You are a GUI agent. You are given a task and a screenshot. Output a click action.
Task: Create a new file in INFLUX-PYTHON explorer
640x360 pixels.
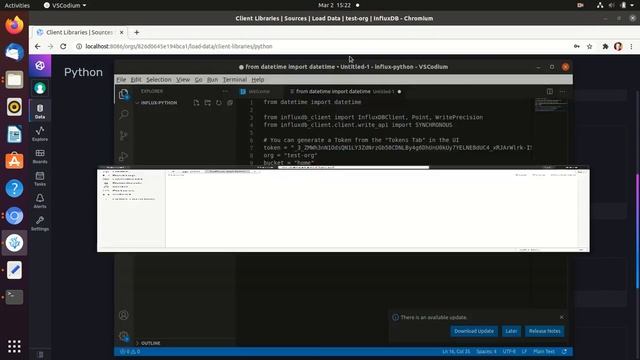click(x=196, y=103)
